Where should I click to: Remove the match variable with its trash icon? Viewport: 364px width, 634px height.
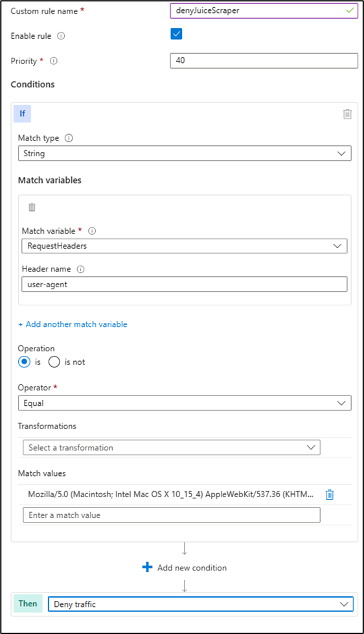pyautogui.click(x=32, y=207)
